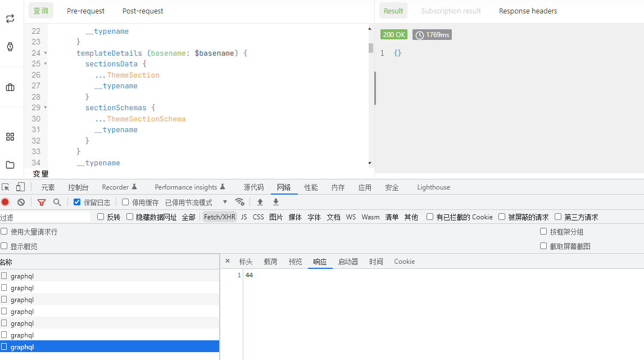644x360 pixels.
Task: Close the request details panel
Action: pyautogui.click(x=228, y=261)
